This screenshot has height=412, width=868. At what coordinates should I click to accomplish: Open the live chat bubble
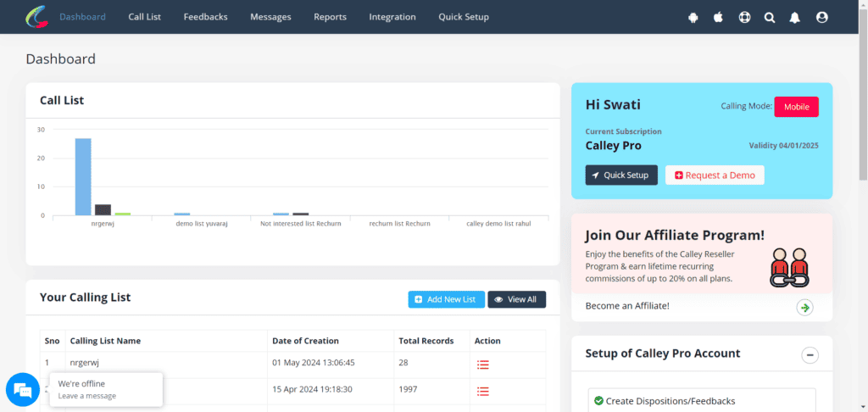click(x=23, y=390)
